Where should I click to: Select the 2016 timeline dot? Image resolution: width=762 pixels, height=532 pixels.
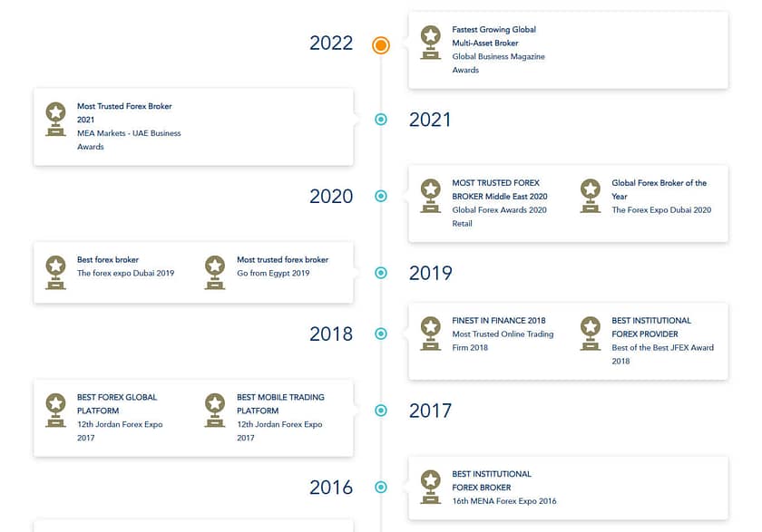tap(381, 487)
